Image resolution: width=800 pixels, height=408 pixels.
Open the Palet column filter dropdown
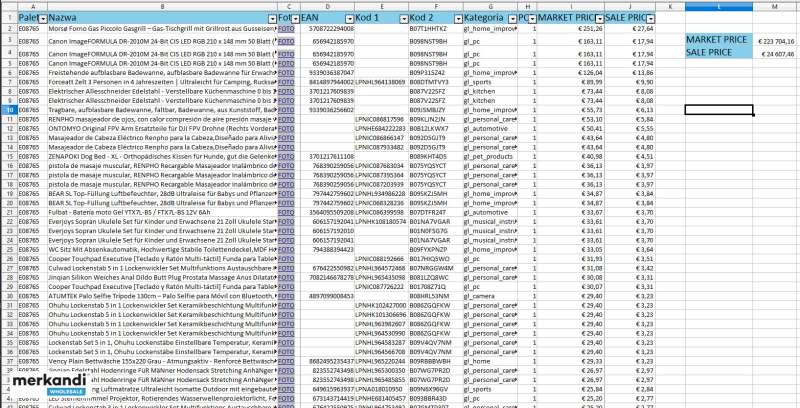point(43,18)
